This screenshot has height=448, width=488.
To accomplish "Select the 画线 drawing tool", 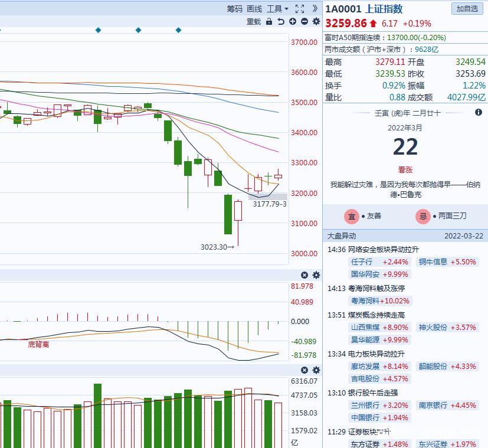I will pos(254,8).
